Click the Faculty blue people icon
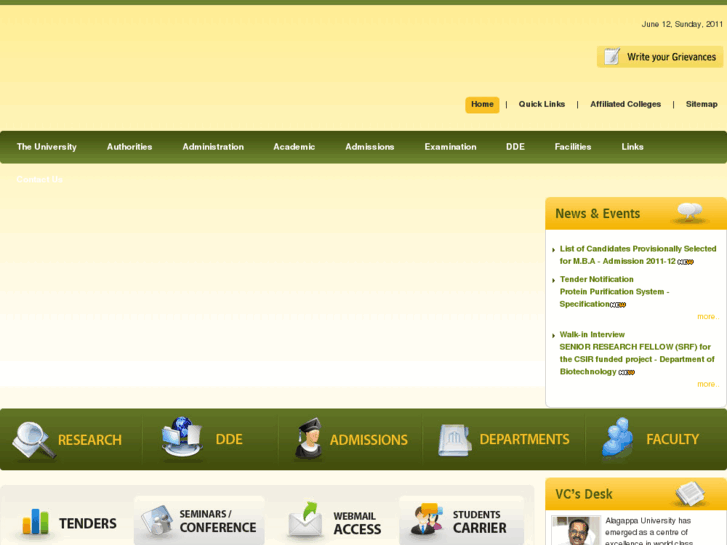 [617, 438]
